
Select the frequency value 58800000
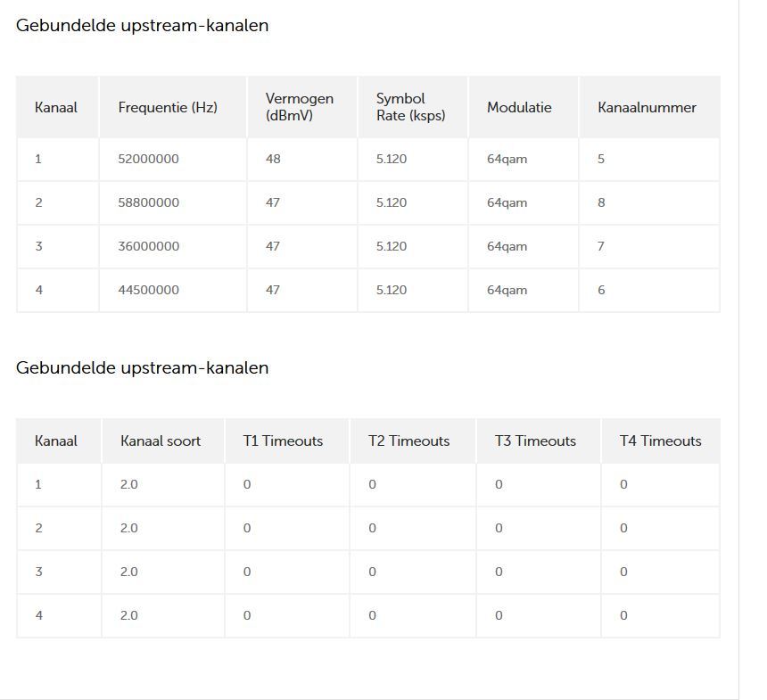point(148,202)
